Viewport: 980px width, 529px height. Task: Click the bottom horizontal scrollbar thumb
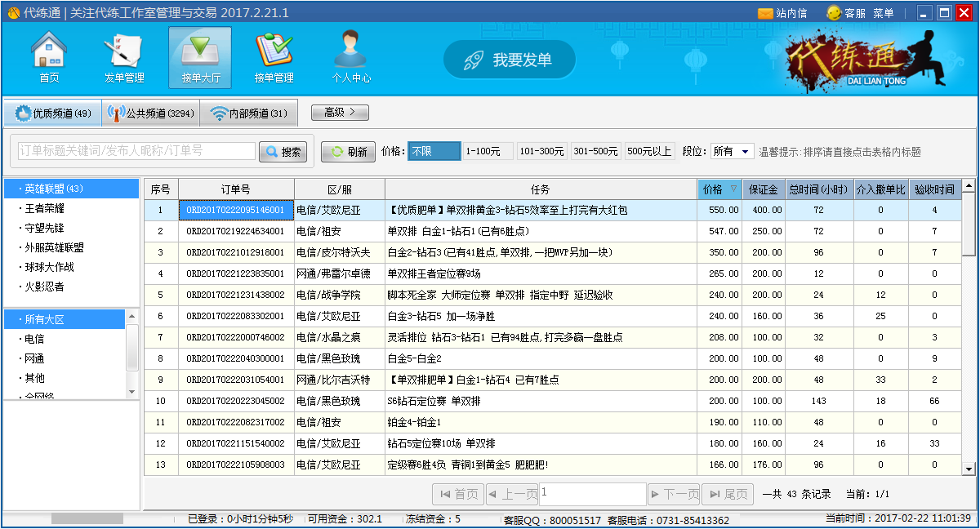tap(87, 518)
